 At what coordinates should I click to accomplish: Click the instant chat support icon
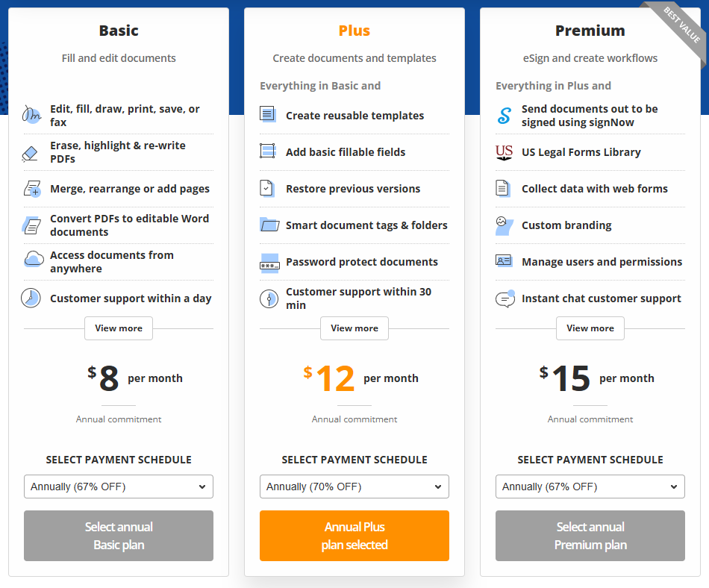(x=505, y=298)
